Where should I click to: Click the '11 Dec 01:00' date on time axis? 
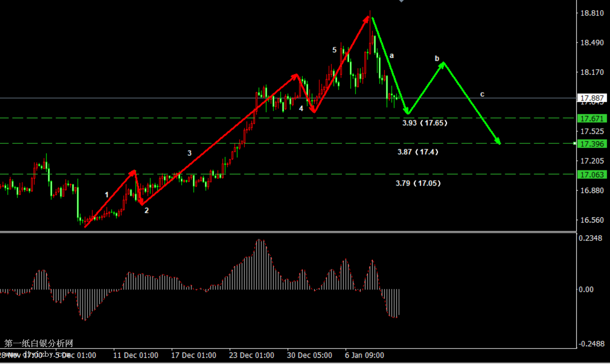coord(136,355)
